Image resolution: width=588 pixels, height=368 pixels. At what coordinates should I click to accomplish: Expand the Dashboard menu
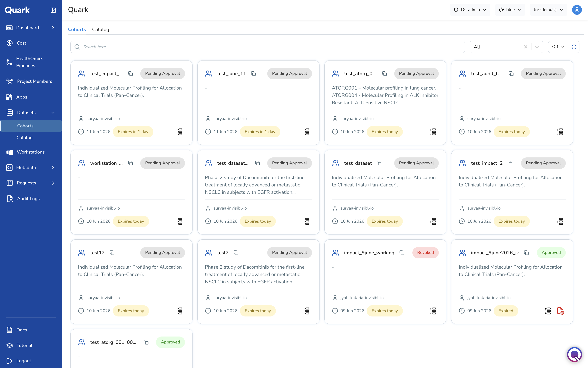(53, 28)
